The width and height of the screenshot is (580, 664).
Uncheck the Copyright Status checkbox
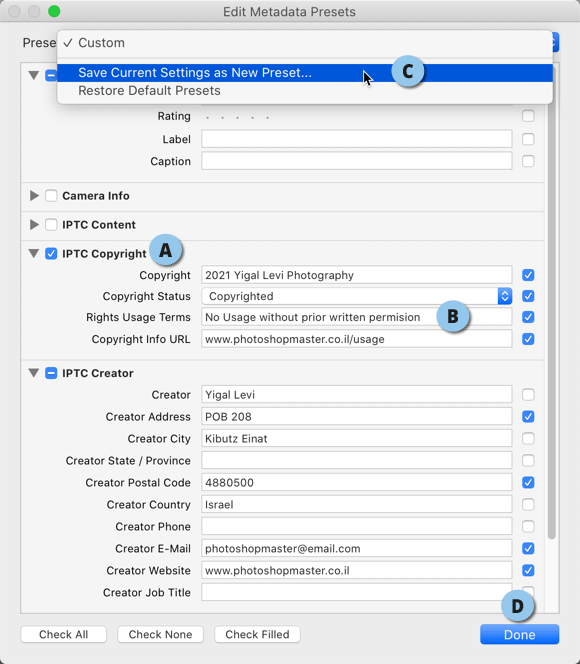coord(528,296)
